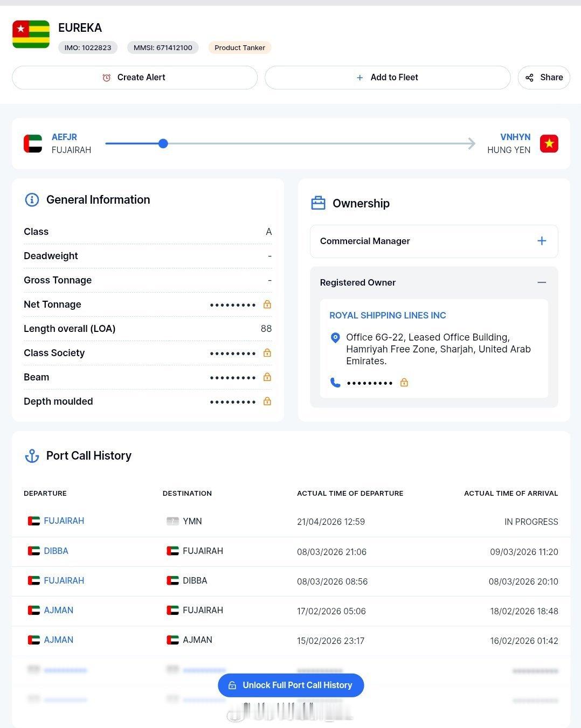Open the VNHYN destination port link
This screenshot has width=581, height=728.
pos(515,137)
